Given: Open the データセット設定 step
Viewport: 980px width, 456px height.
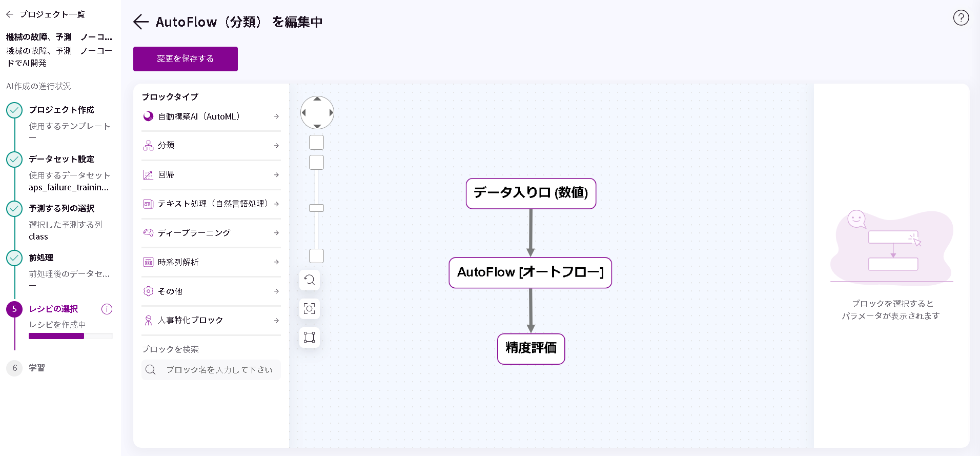Looking at the screenshot, I should 62,159.
